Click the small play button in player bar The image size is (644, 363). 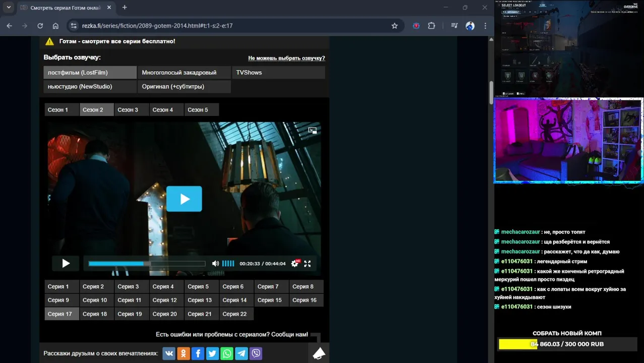[66, 263]
